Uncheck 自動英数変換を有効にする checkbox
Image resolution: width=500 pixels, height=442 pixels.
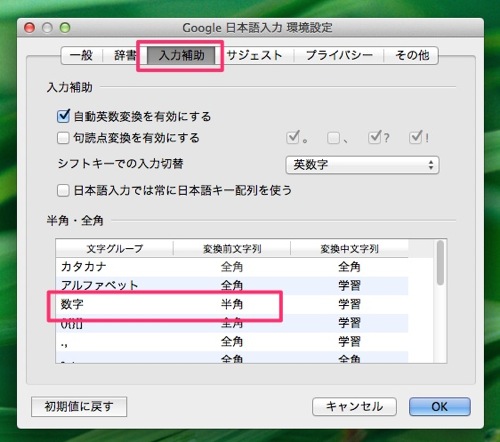coord(63,116)
